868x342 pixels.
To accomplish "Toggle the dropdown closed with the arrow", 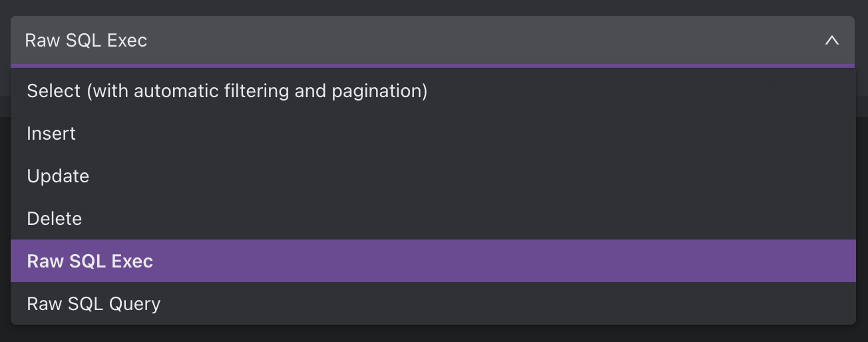I will (x=831, y=41).
